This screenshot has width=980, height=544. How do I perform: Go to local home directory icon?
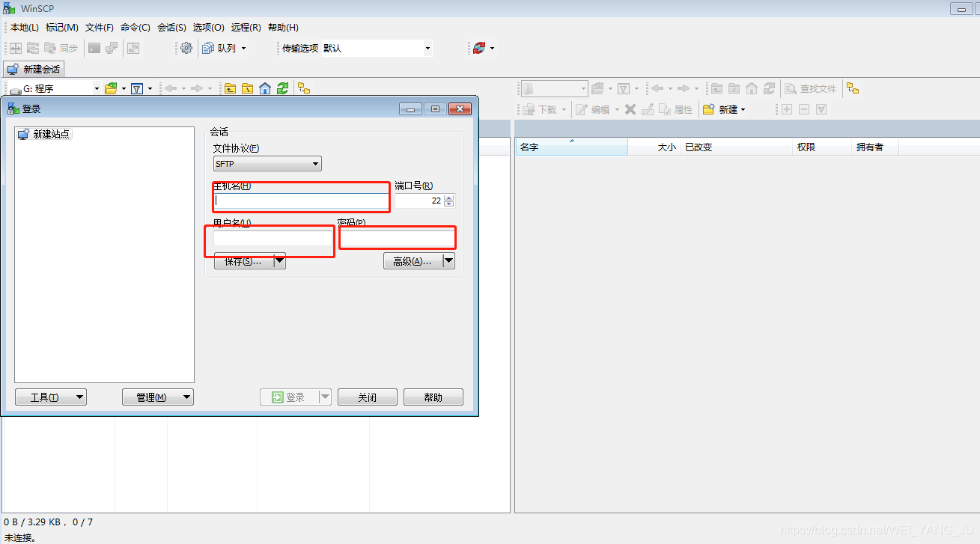point(265,88)
